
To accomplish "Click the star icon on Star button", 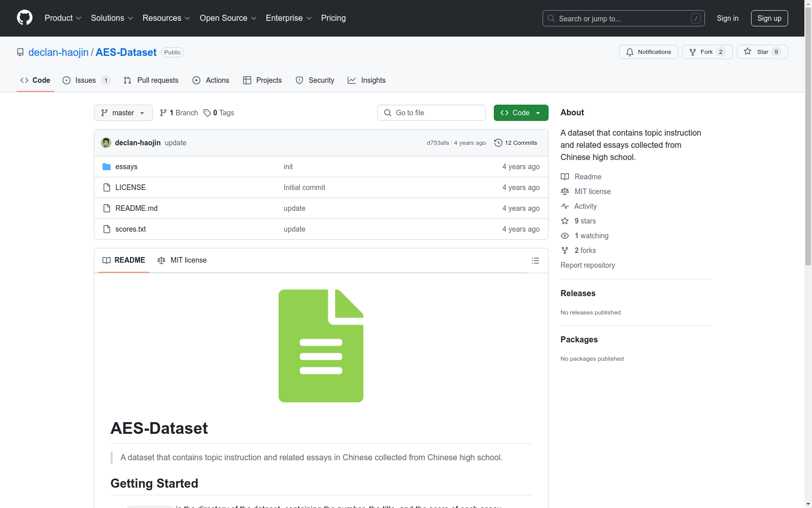I will pyautogui.click(x=748, y=51).
